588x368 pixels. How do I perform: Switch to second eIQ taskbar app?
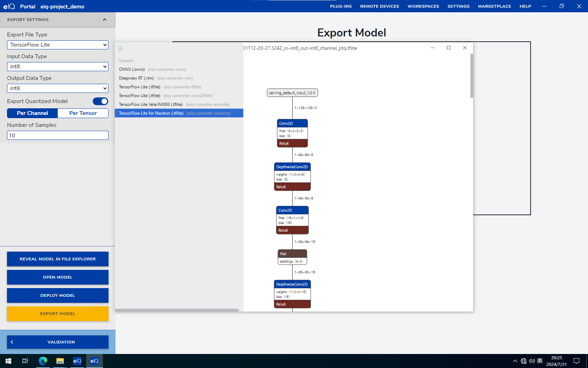click(x=94, y=361)
